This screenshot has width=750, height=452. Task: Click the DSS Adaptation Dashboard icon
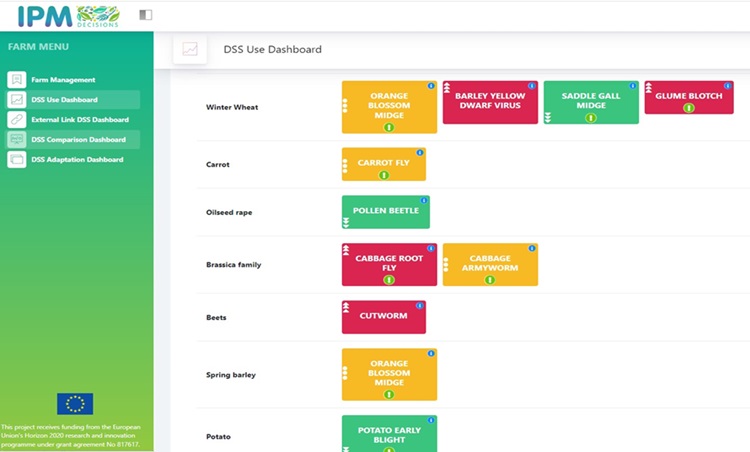pyautogui.click(x=17, y=160)
